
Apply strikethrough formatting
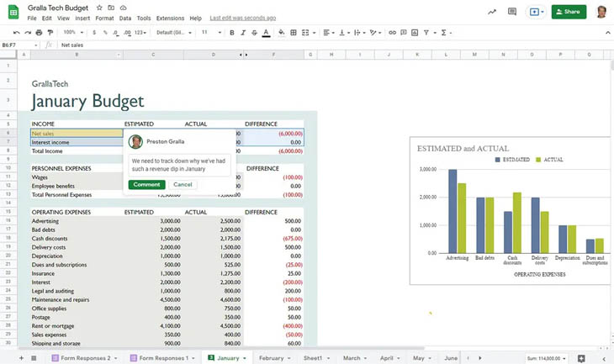coord(254,33)
